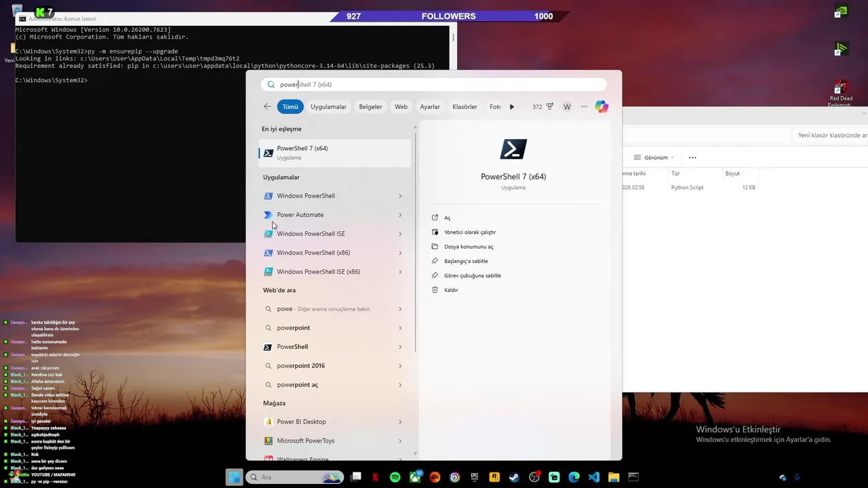Open Netflix from the taskbar

pyautogui.click(x=375, y=477)
